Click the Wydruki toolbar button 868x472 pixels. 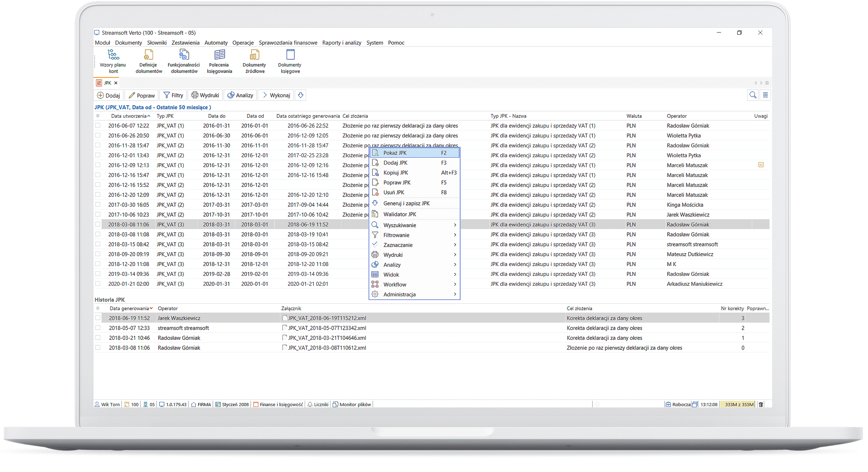point(205,95)
